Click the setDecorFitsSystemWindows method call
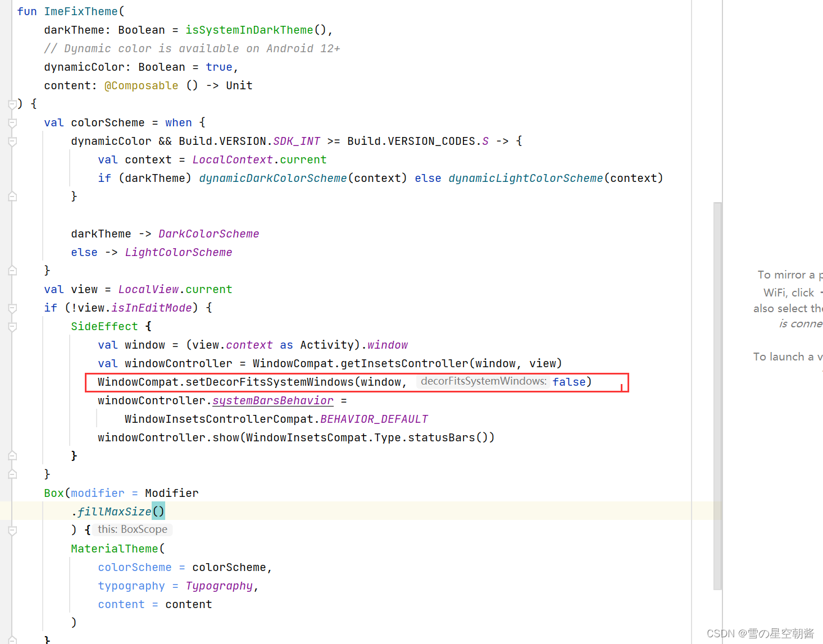 click(270, 382)
